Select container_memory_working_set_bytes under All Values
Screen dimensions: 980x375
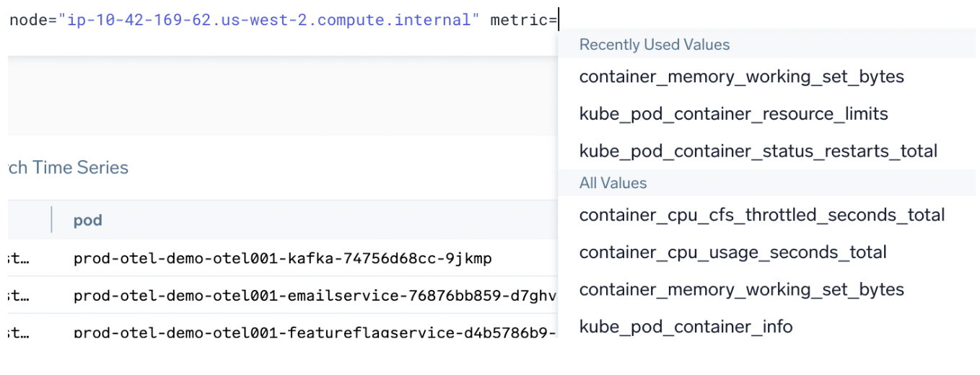pos(741,290)
